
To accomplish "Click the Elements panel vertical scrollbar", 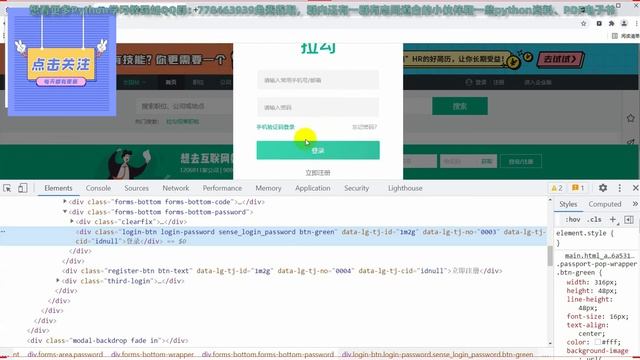I will 550,257.
